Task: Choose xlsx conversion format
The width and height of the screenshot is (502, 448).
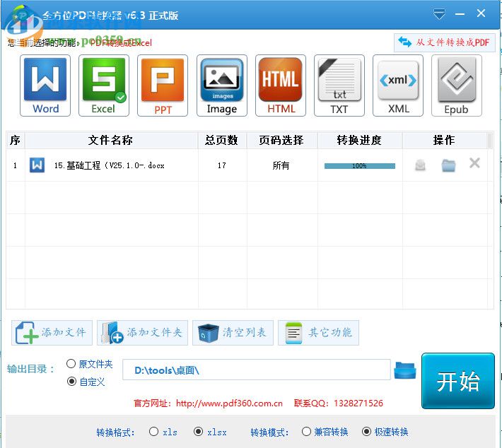Action: point(199,431)
